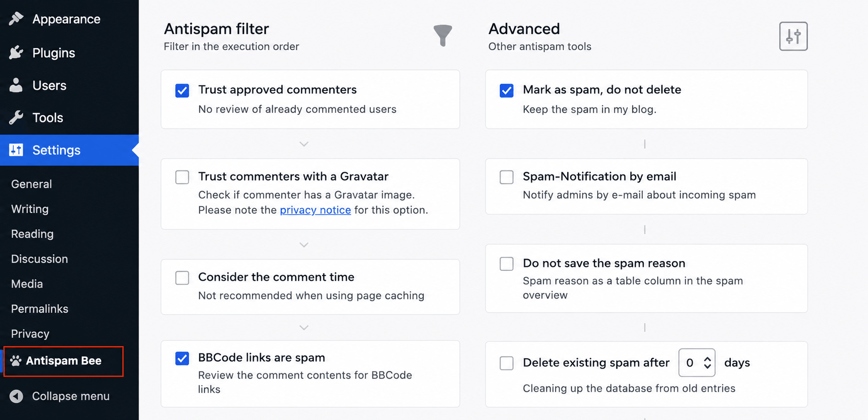Enable Spam-Notification by email checkbox
The image size is (868, 420).
507,177
